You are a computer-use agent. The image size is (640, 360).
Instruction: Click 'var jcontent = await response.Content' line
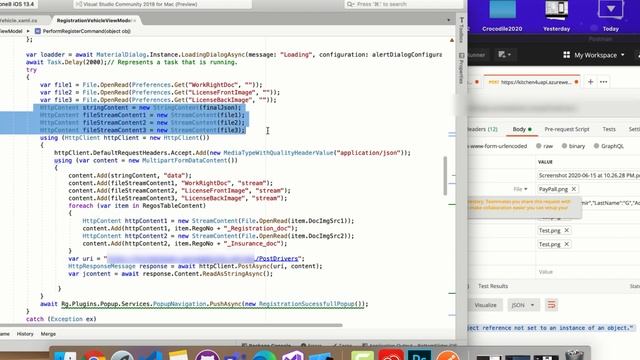(170, 273)
